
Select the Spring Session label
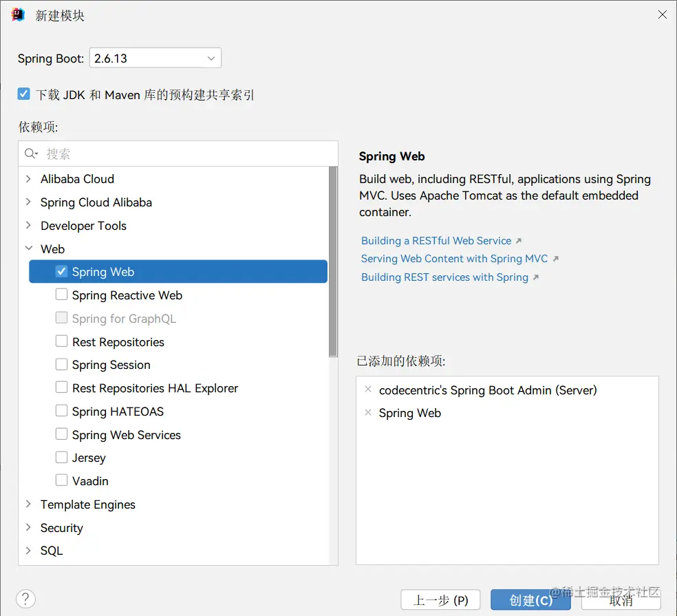point(111,365)
